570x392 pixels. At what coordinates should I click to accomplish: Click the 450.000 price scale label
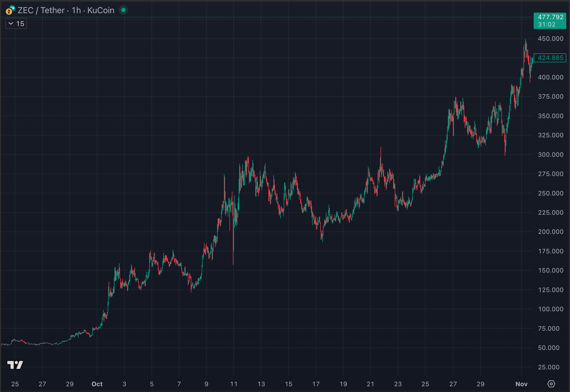coord(551,39)
